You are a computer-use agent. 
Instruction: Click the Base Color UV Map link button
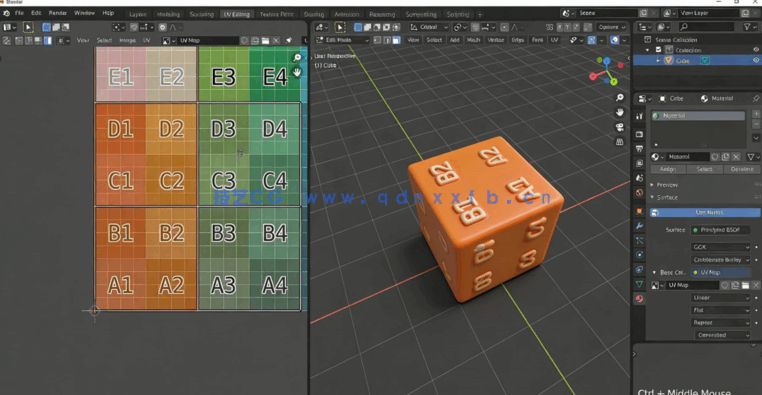721,273
